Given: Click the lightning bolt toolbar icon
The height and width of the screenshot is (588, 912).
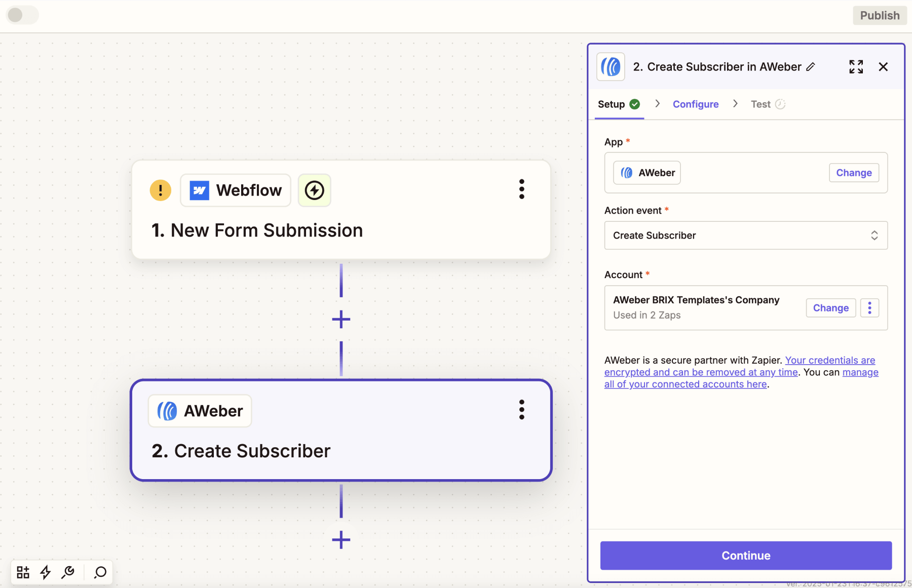Looking at the screenshot, I should click(x=46, y=572).
